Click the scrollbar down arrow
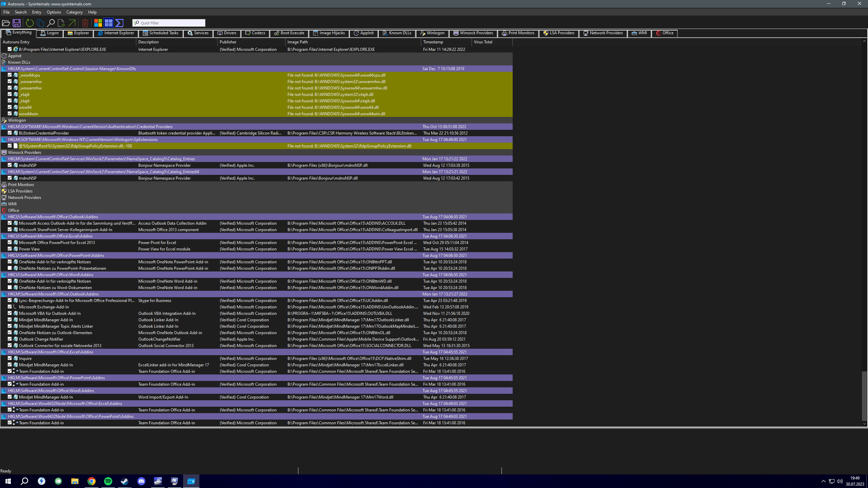This screenshot has height=488, width=868. click(x=864, y=424)
